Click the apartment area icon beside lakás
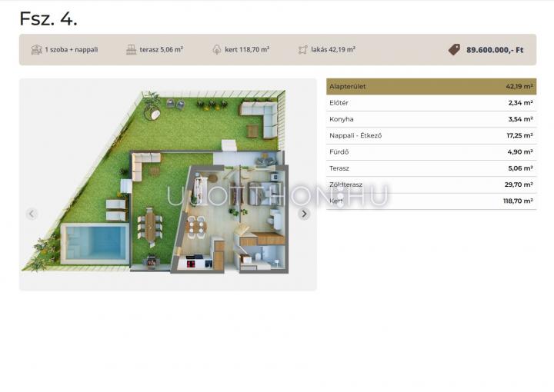 (302, 50)
